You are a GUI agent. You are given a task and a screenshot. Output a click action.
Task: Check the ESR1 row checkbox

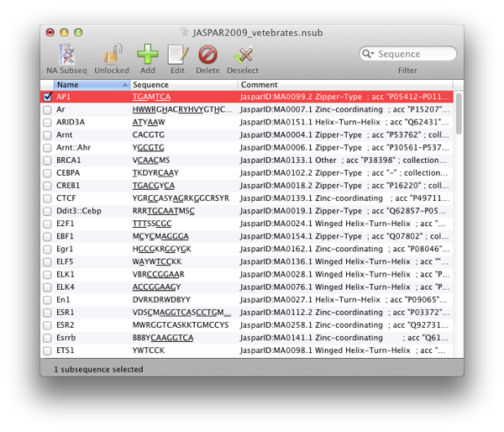point(47,313)
